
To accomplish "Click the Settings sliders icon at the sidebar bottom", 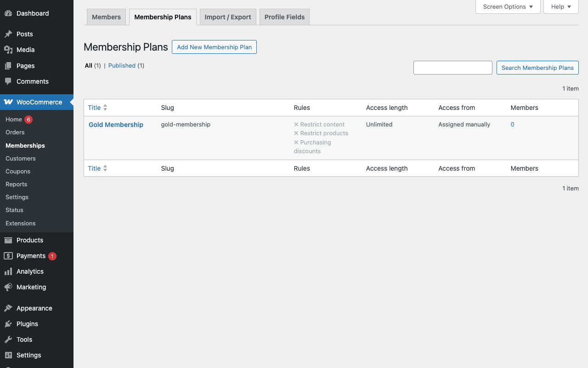I will click(8, 355).
